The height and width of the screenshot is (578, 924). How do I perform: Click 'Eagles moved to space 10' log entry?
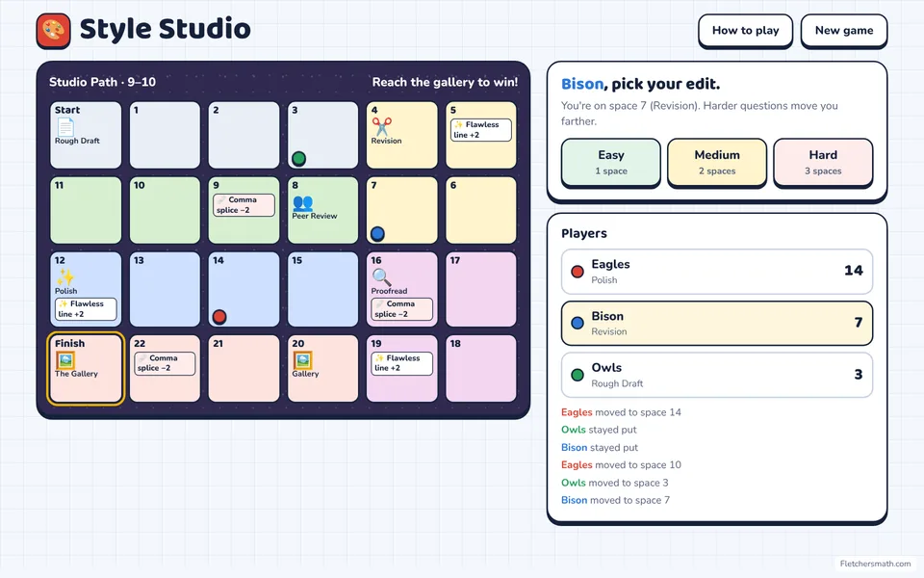[621, 464]
